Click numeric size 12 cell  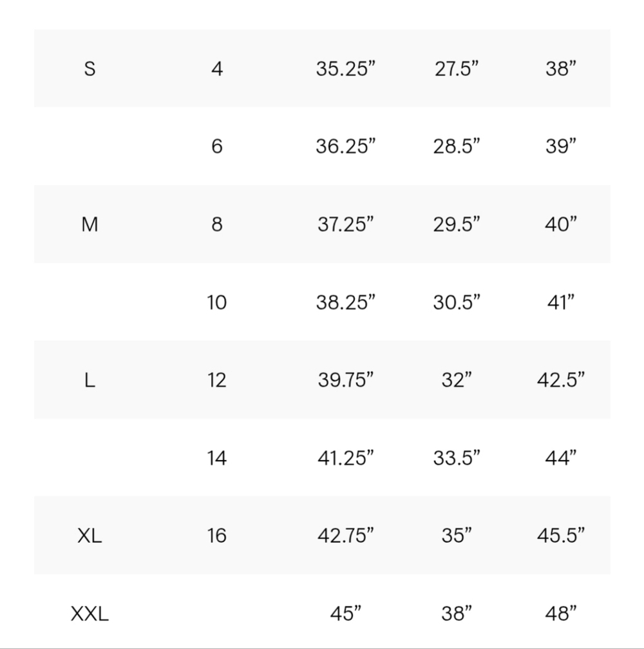click(217, 380)
